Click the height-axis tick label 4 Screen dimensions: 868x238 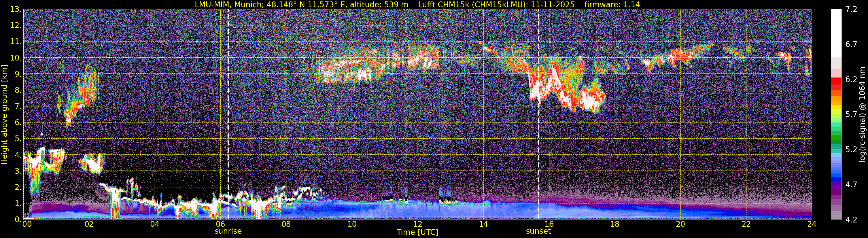click(18, 155)
